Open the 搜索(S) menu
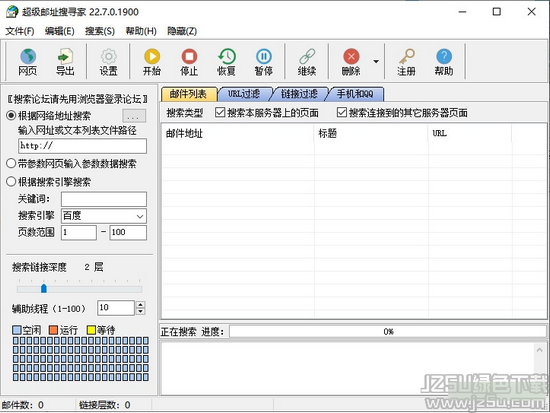Image resolution: width=550 pixels, height=413 pixels. click(100, 31)
